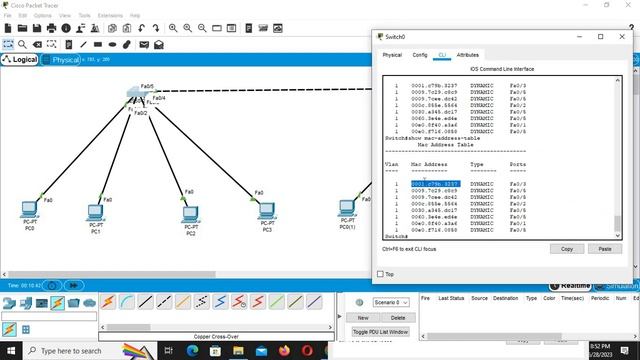Click the Delete scenario button

[398, 318]
